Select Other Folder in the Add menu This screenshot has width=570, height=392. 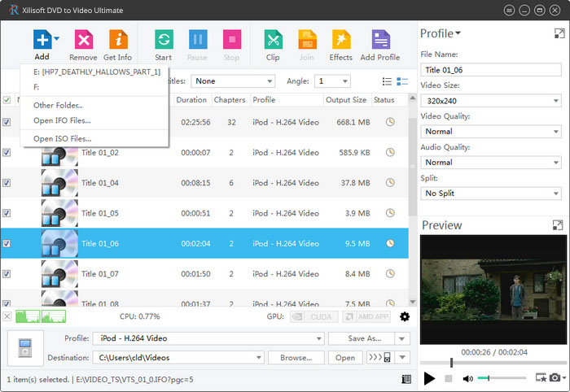[58, 105]
